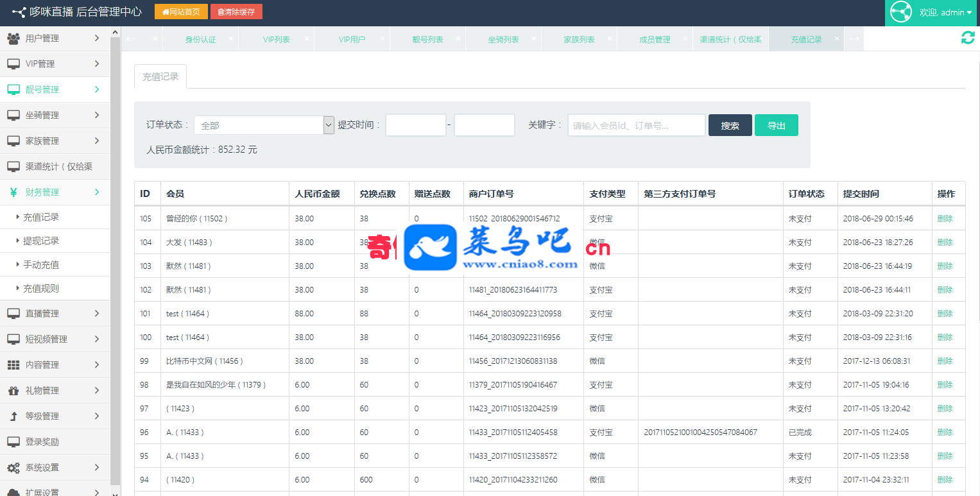
Task: Click order number 11481_20180623164411773
Action: pyautogui.click(x=513, y=289)
